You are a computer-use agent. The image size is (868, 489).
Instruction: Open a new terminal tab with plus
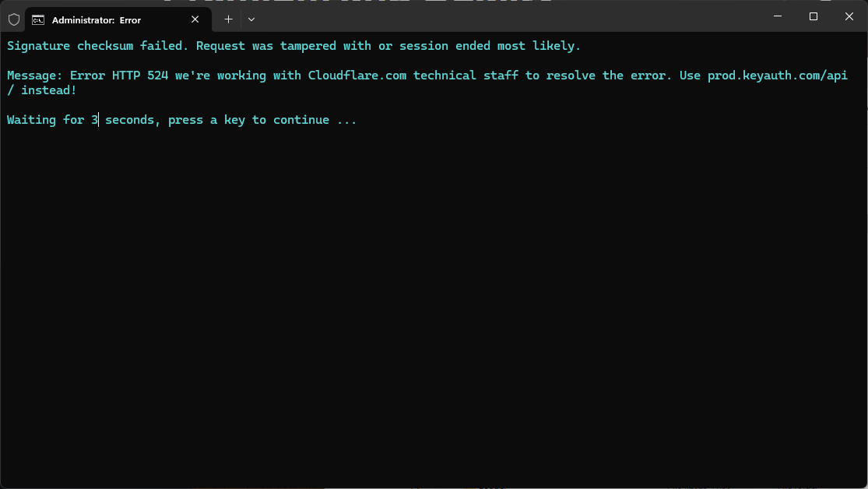click(228, 19)
